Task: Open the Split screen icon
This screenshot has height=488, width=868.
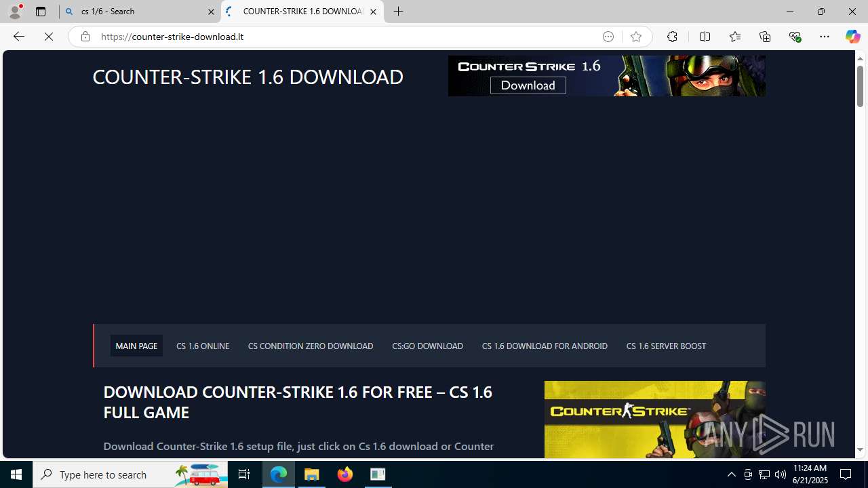Action: pyautogui.click(x=705, y=37)
